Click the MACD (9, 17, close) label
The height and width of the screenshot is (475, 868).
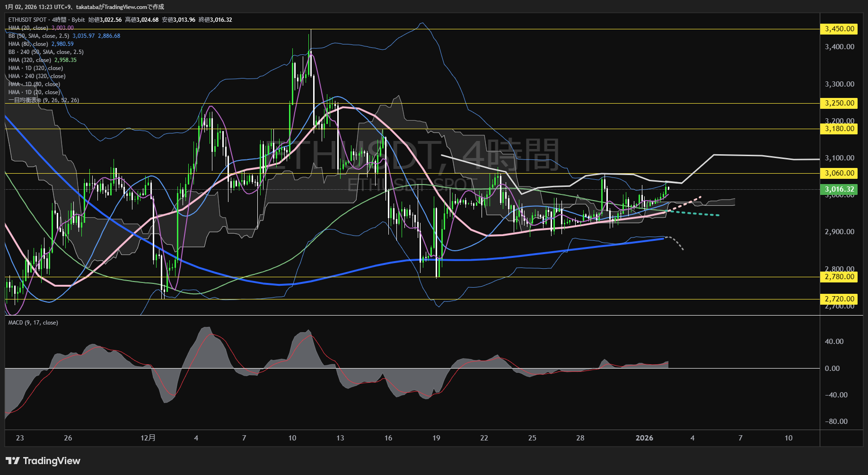[33, 323]
